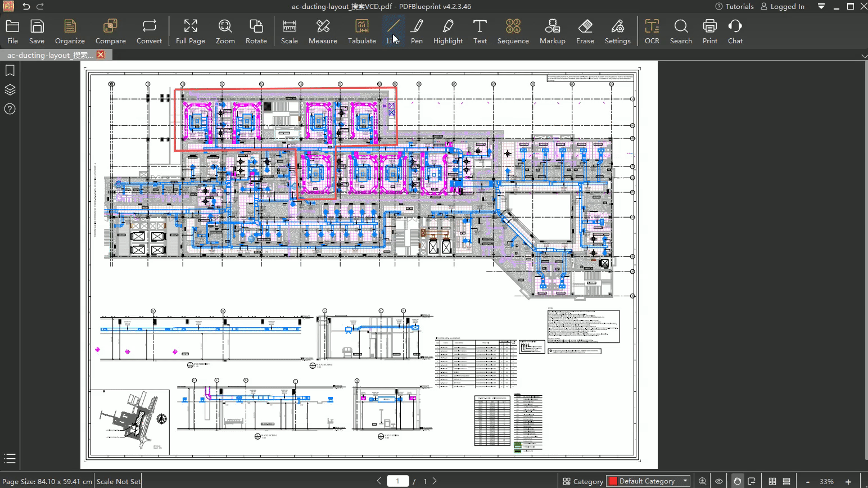Click the Logged In account button
This screenshot has width=868, height=488.
783,7
